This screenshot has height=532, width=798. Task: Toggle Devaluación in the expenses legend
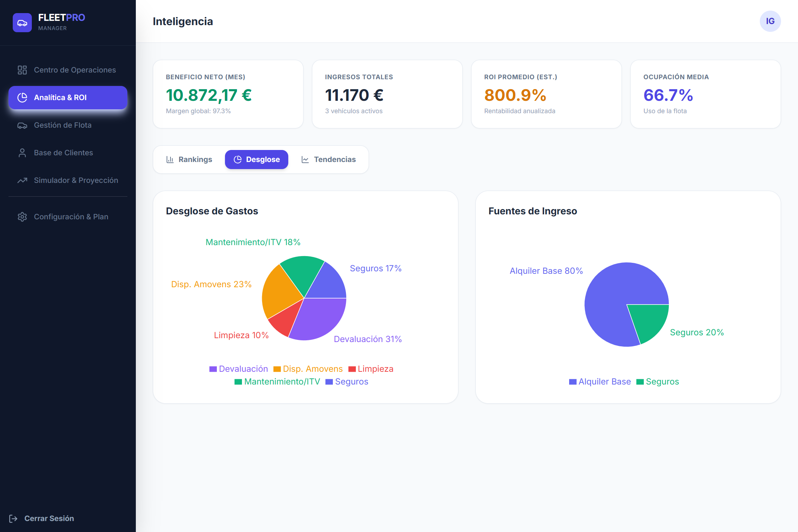pos(239,369)
